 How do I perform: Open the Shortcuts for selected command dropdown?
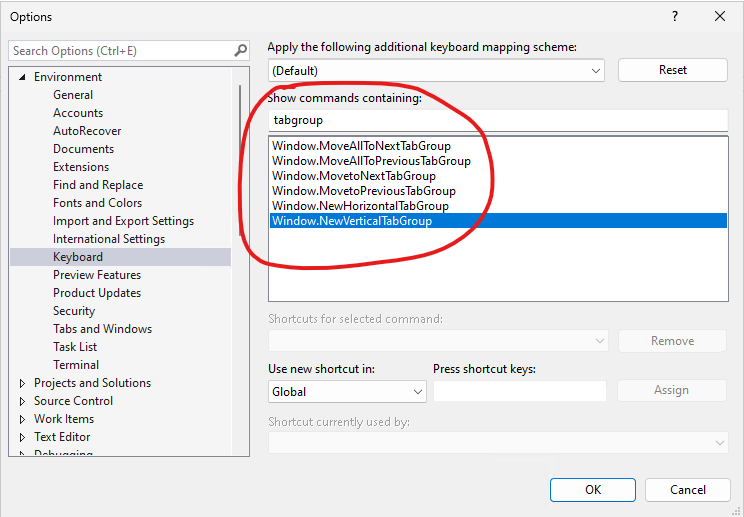tap(437, 341)
